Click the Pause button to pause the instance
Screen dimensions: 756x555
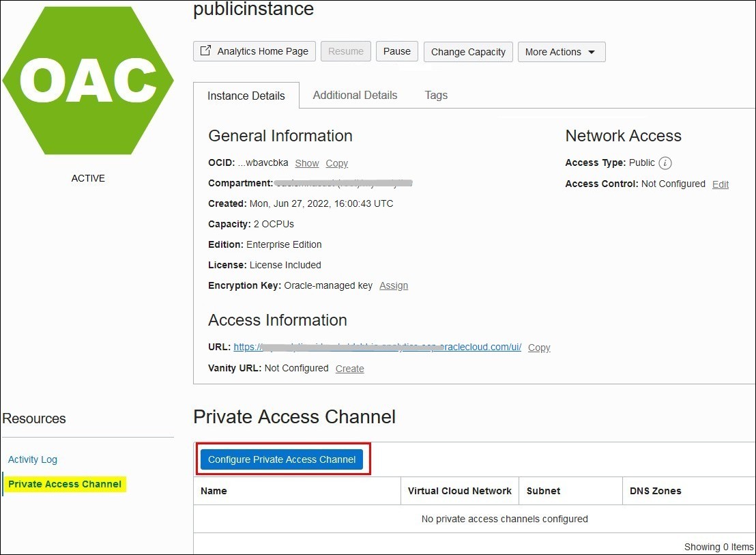(x=396, y=51)
